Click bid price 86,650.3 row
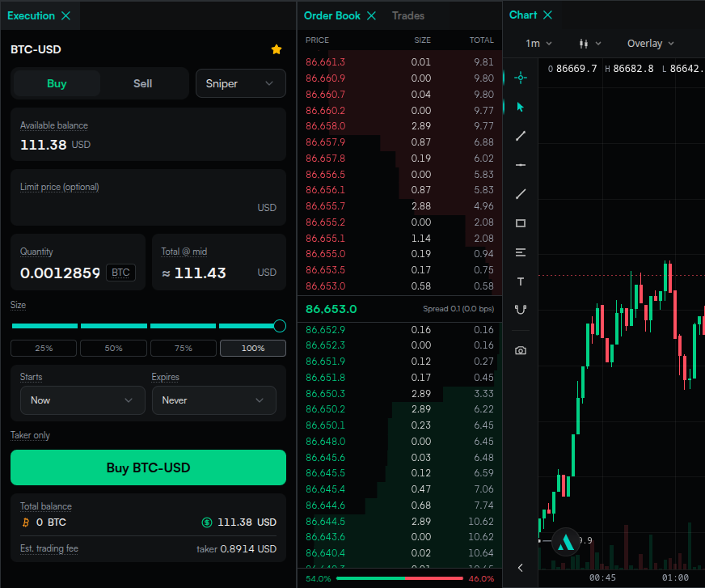Screen dimensions: 705x588 click(x=399, y=394)
